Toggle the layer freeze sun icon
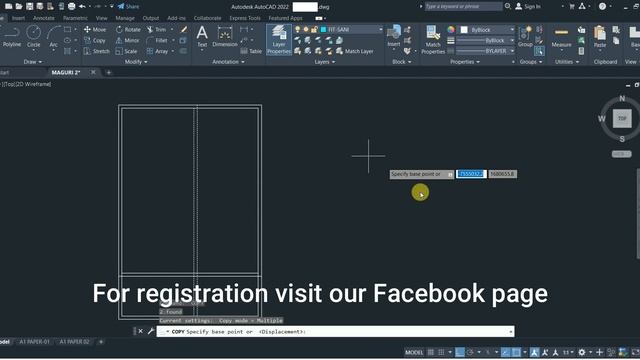Screen dimensions: 640x360 coord(306,29)
